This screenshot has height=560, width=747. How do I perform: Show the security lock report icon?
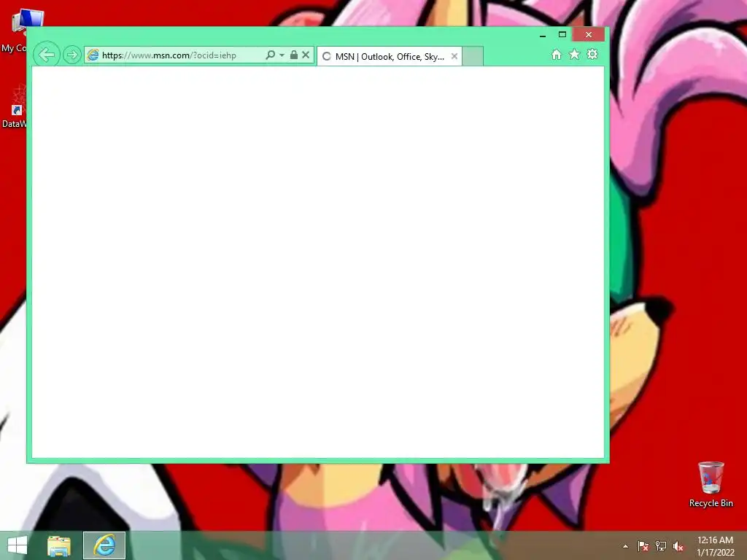[x=294, y=55]
